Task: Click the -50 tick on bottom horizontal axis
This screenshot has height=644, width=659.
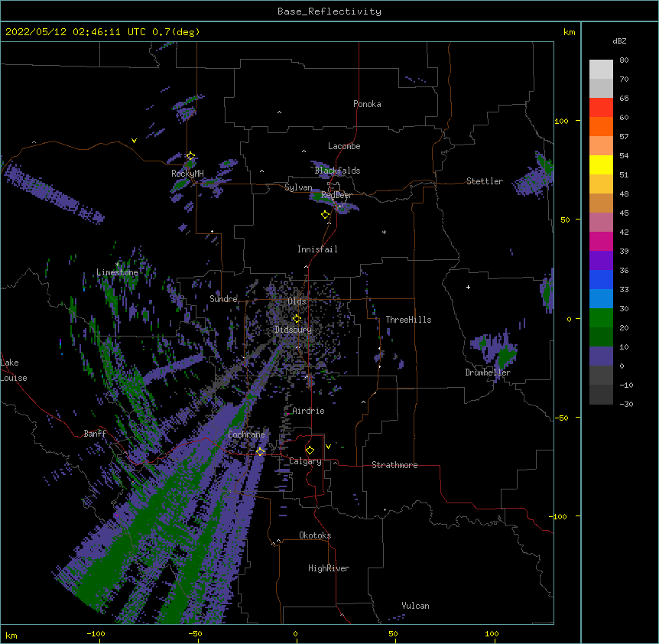Action: point(195,633)
